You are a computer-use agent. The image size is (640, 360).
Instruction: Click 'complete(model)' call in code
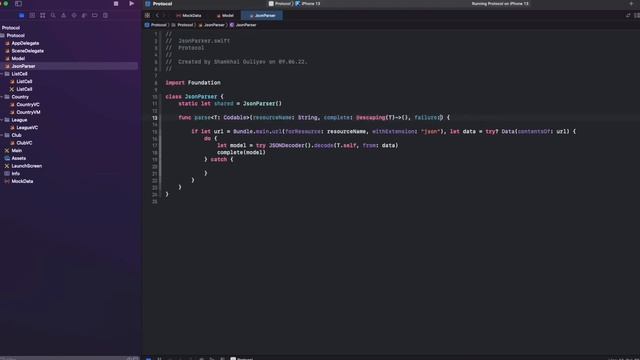[241, 152]
